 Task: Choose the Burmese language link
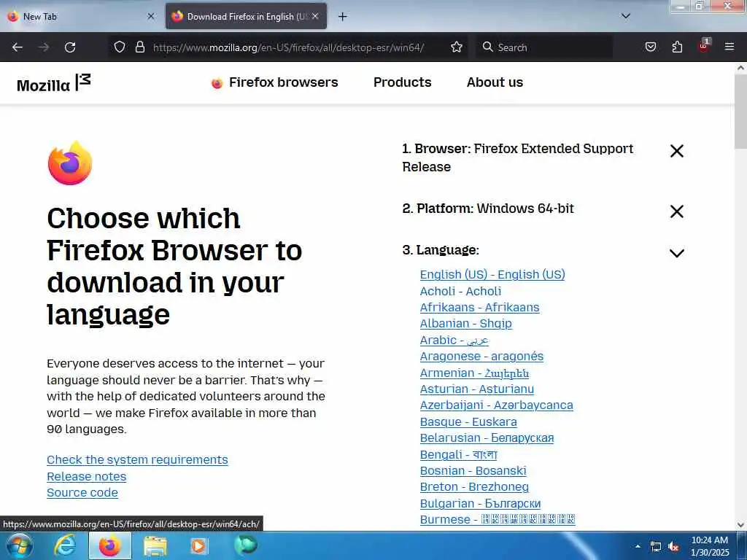point(498,519)
